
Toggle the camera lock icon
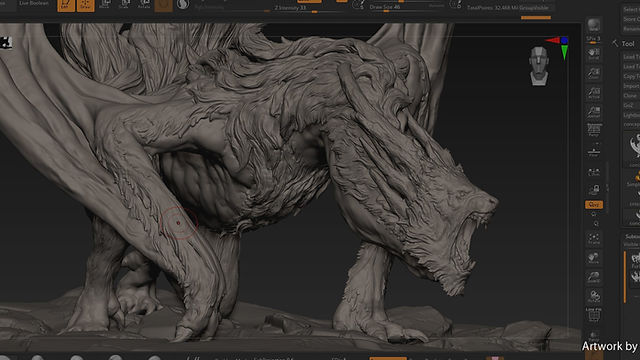593,190
